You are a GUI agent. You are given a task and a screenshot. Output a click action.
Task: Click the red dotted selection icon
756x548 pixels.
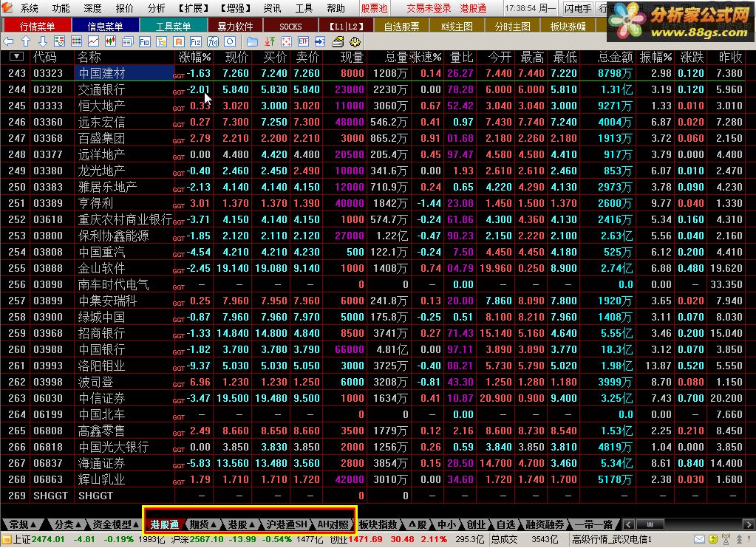[287, 41]
